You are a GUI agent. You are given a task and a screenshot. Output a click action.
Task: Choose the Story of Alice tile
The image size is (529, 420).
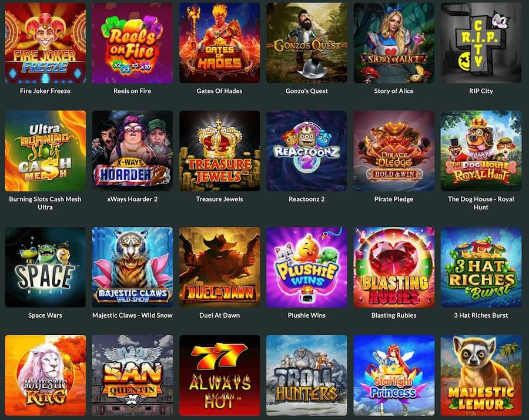coord(394,43)
